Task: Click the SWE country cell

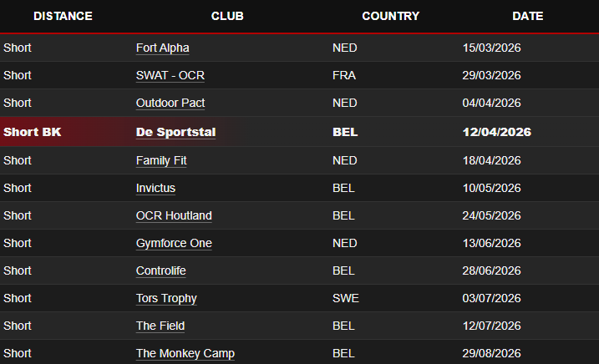Action: point(346,298)
